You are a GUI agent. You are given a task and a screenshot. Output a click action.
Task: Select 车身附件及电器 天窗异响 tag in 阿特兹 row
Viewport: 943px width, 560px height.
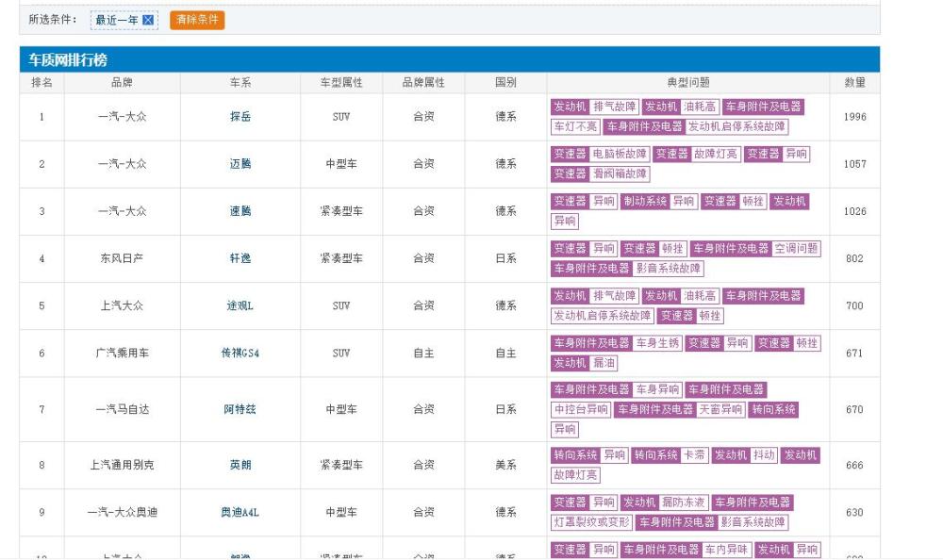(680, 409)
